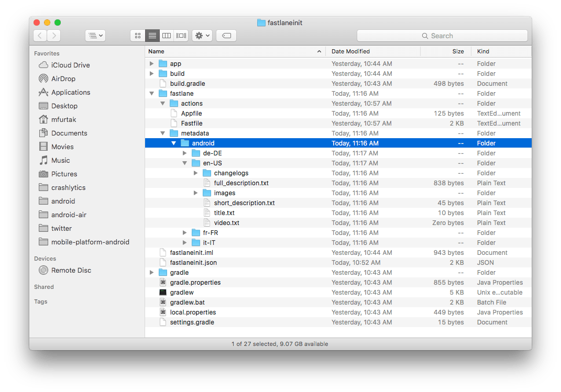This screenshot has width=561, height=392.
Task: Switch to column view
Action: 166,35
